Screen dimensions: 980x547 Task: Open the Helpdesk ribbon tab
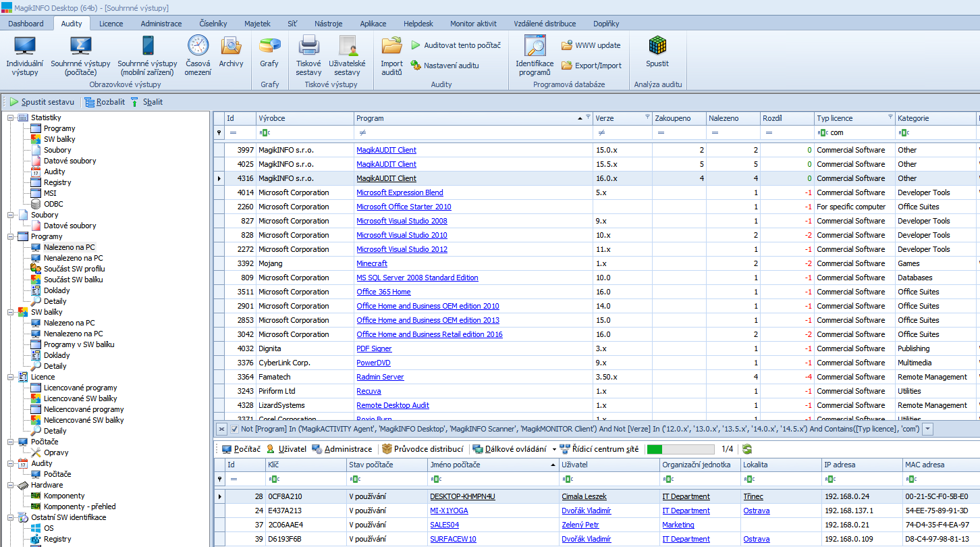tap(418, 23)
